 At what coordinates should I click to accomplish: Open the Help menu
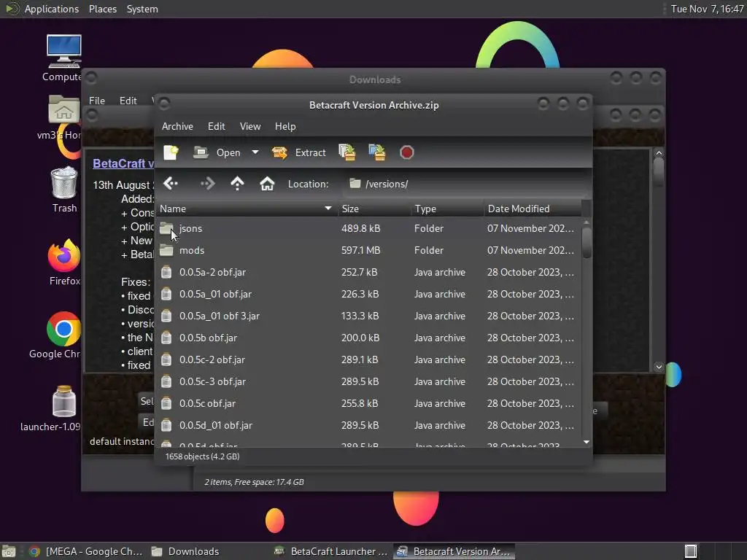pos(285,126)
